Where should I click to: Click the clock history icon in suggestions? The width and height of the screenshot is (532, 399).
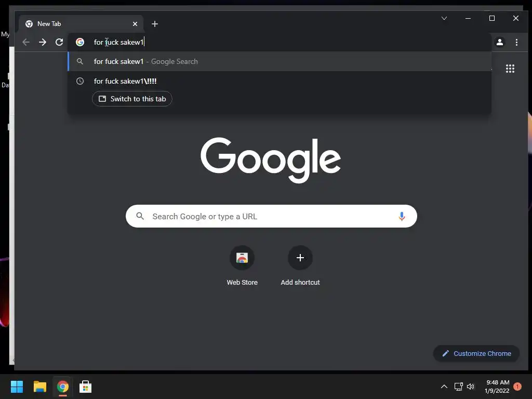[80, 81]
